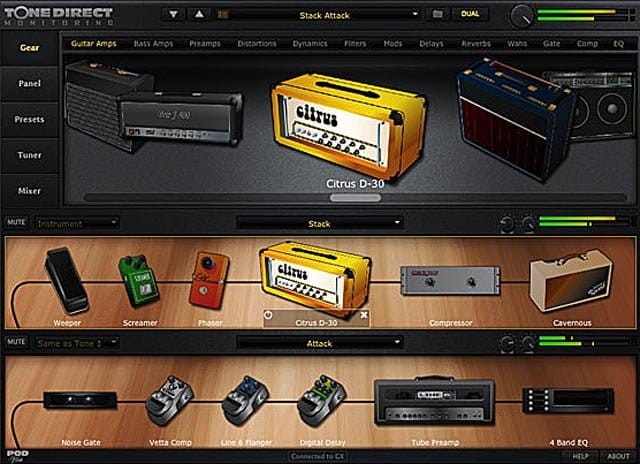640x464 pixels.
Task: Toggle DUAL tone mode
Action: coord(470,14)
